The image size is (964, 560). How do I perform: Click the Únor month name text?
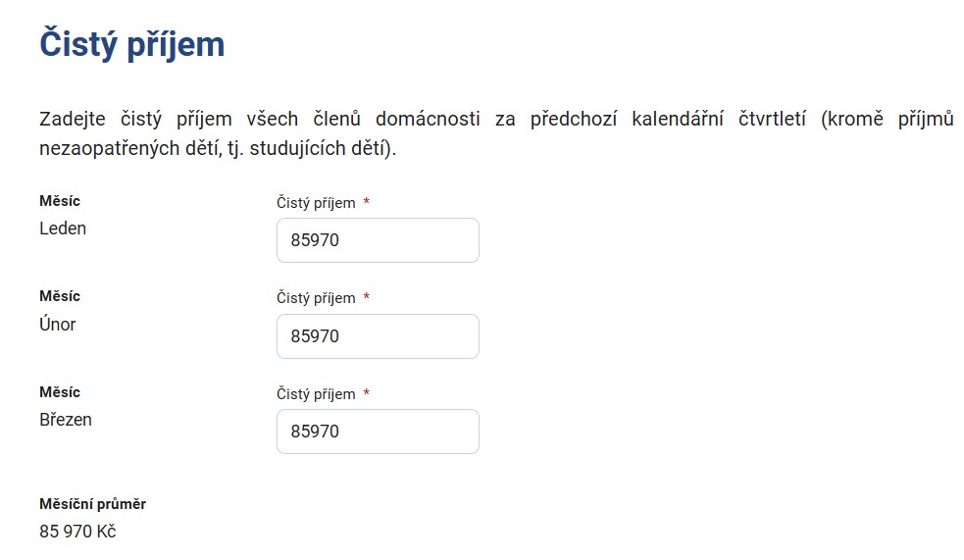point(57,324)
